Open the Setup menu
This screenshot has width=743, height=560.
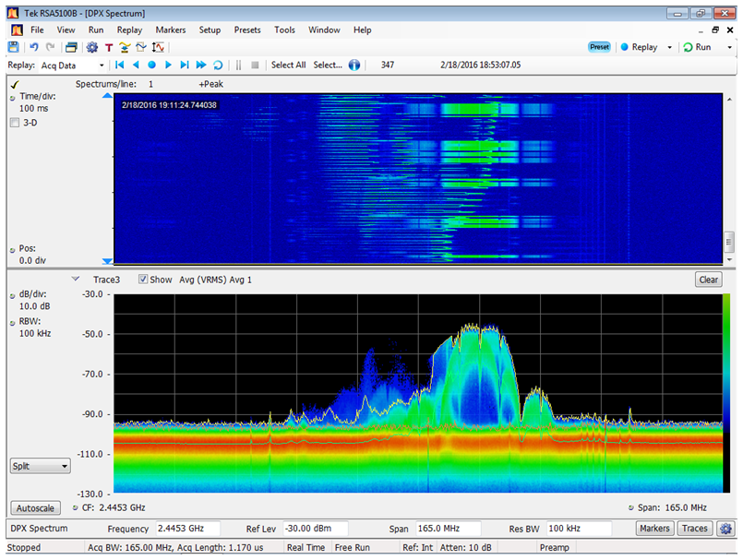tap(210, 30)
